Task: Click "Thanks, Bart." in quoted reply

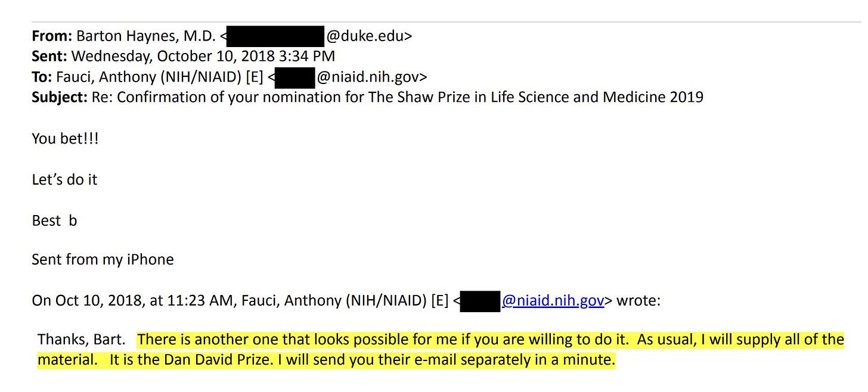Action: pyautogui.click(x=82, y=340)
